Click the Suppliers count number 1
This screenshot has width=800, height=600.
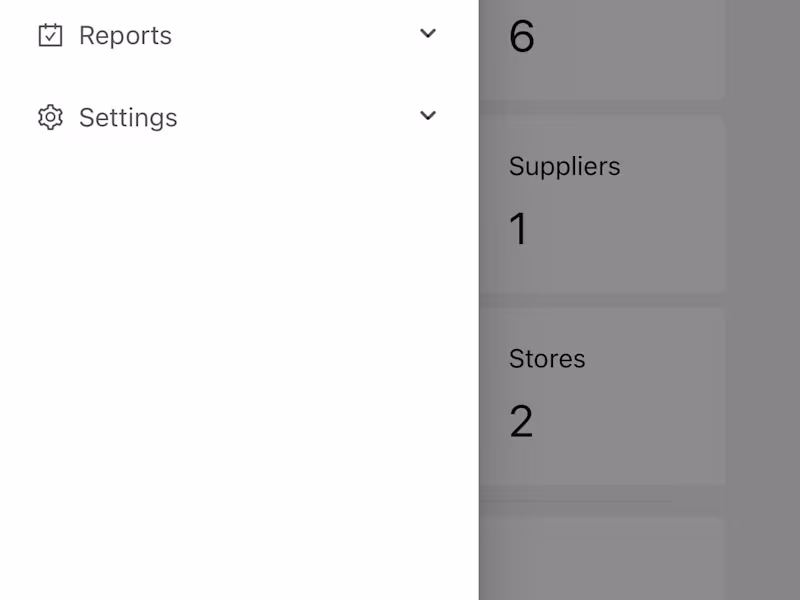[x=518, y=229]
